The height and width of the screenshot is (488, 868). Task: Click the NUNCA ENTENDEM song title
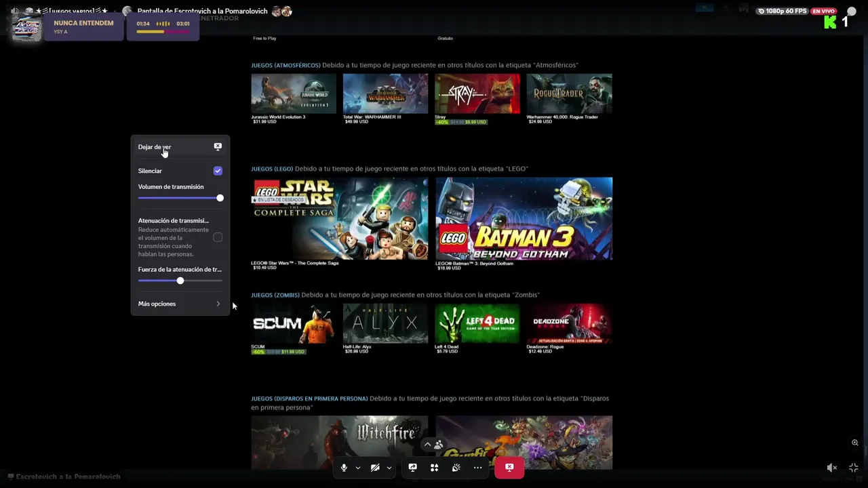[83, 23]
